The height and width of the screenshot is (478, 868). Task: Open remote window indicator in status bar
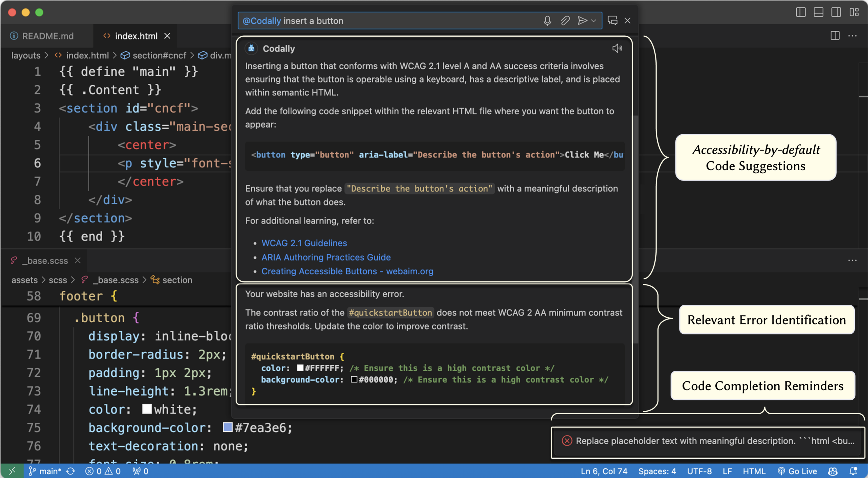pos(12,471)
